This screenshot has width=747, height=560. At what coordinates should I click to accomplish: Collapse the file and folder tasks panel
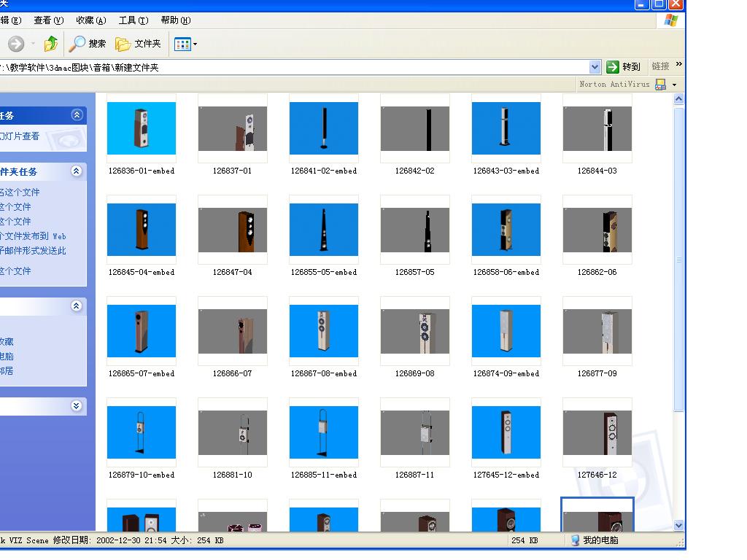click(76, 171)
